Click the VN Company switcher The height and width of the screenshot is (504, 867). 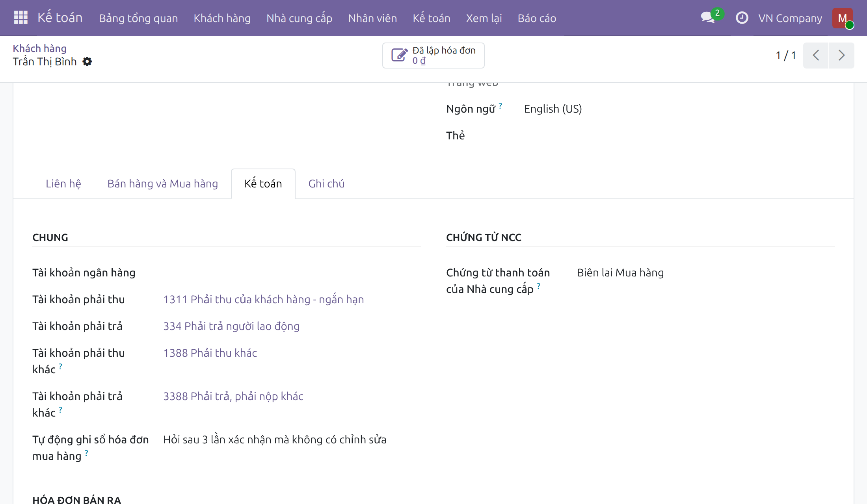(790, 18)
